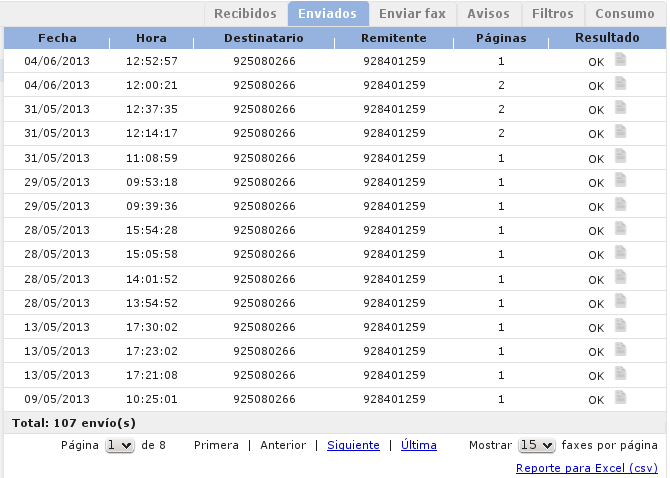Viewport: 670px width, 478px height.
Task: Go to the Avisos tab
Action: click(488, 14)
